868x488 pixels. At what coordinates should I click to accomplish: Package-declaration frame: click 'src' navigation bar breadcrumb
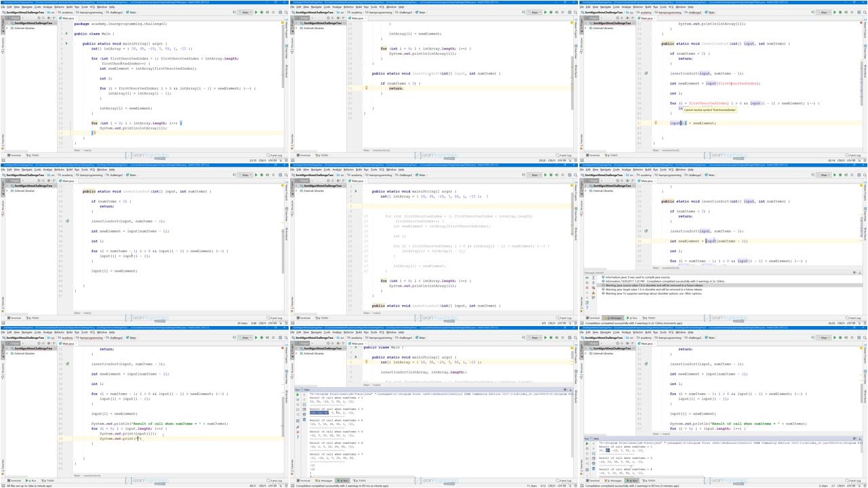click(x=51, y=12)
